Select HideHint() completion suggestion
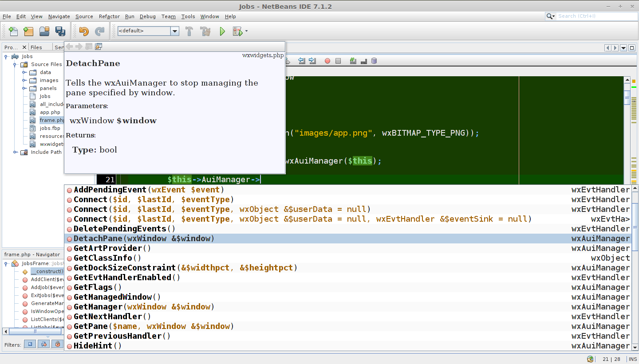Image resolution: width=639 pixels, height=364 pixels. pyautogui.click(x=348, y=346)
